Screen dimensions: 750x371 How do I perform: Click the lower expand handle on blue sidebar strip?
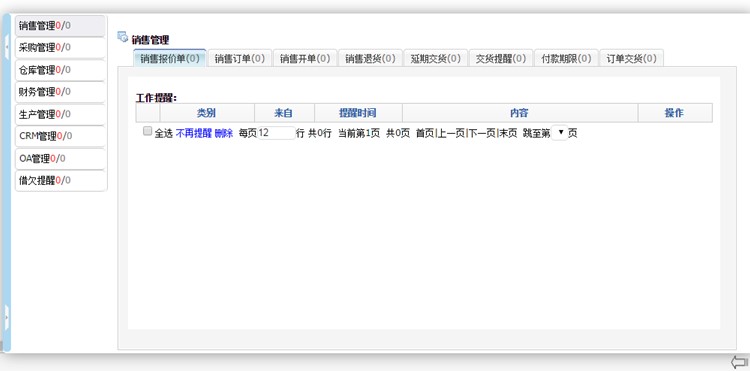point(7,316)
